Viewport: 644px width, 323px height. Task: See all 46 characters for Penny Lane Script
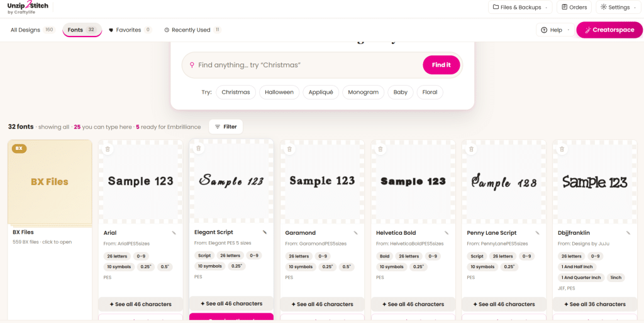(x=504, y=305)
